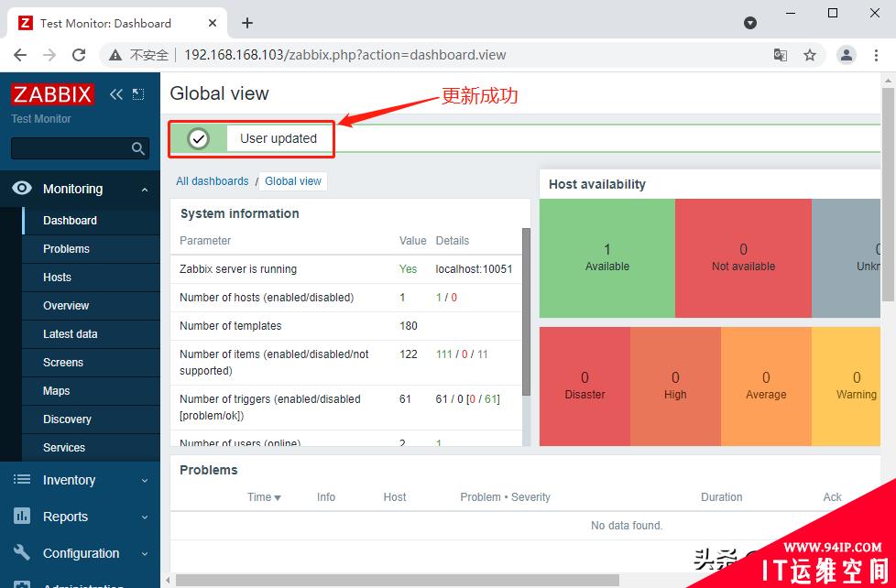
Task: Click Global view breadcrumb link
Action: tap(293, 181)
